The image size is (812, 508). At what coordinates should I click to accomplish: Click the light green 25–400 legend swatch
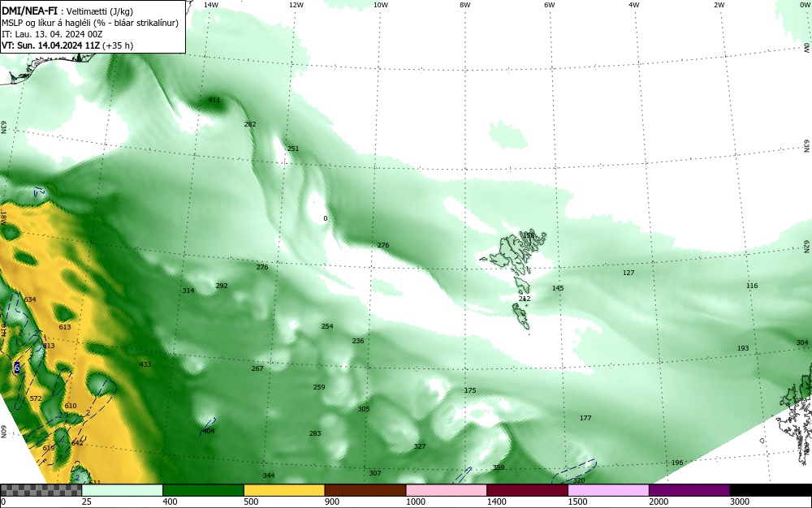pos(123,490)
